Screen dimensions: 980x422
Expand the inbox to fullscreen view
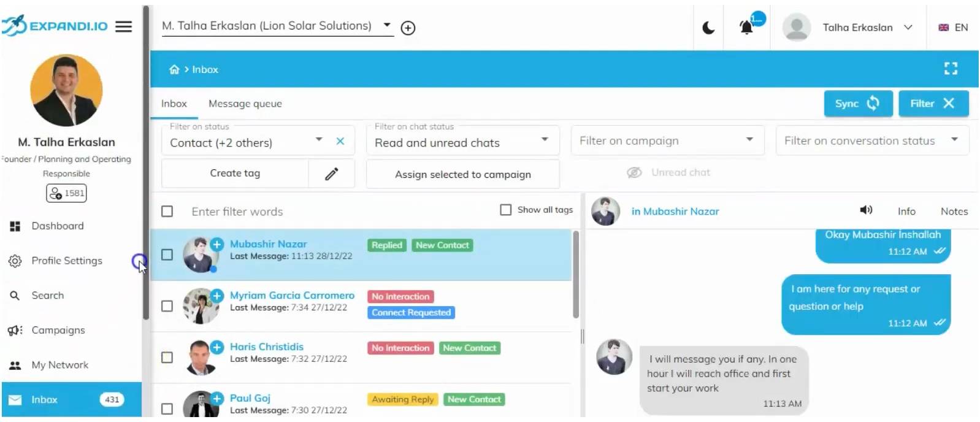951,69
